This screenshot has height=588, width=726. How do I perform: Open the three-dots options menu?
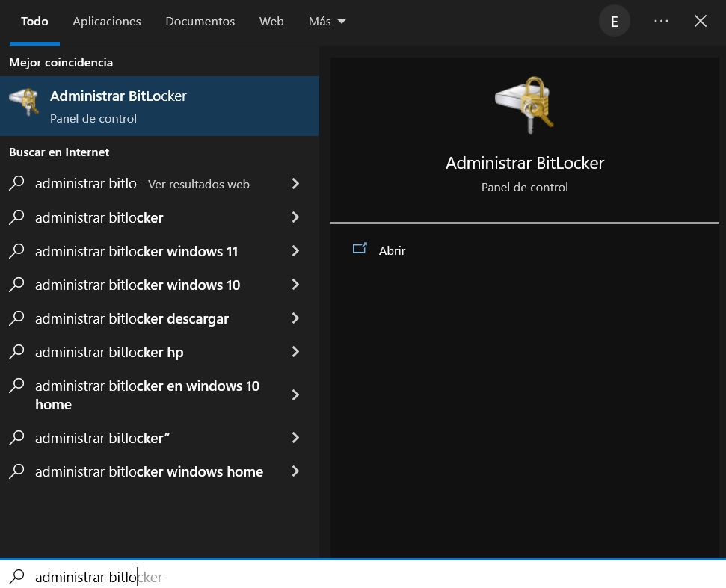pyautogui.click(x=661, y=22)
